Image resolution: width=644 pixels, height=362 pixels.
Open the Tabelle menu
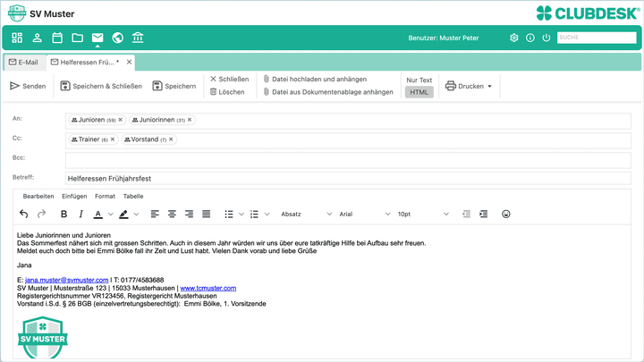[x=133, y=196]
